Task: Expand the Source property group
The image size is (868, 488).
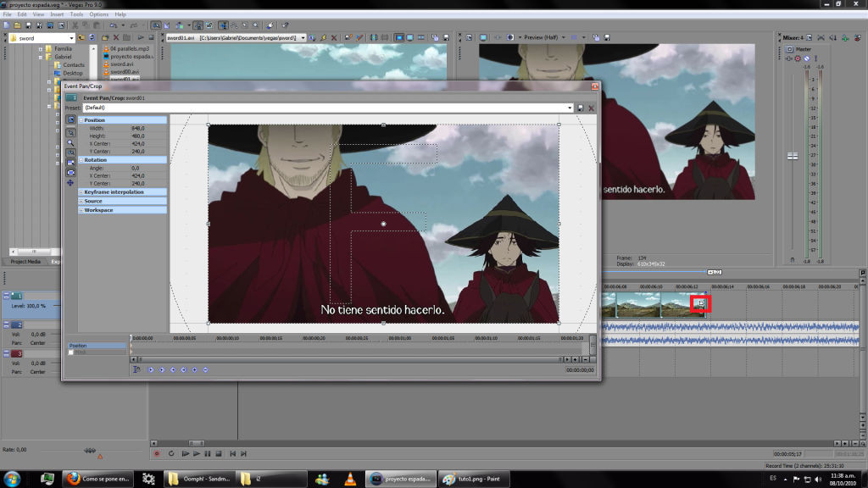Action: pyautogui.click(x=81, y=201)
